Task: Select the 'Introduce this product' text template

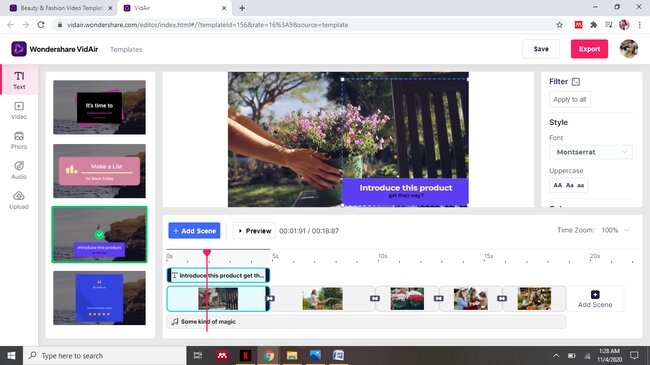Action: pos(99,234)
